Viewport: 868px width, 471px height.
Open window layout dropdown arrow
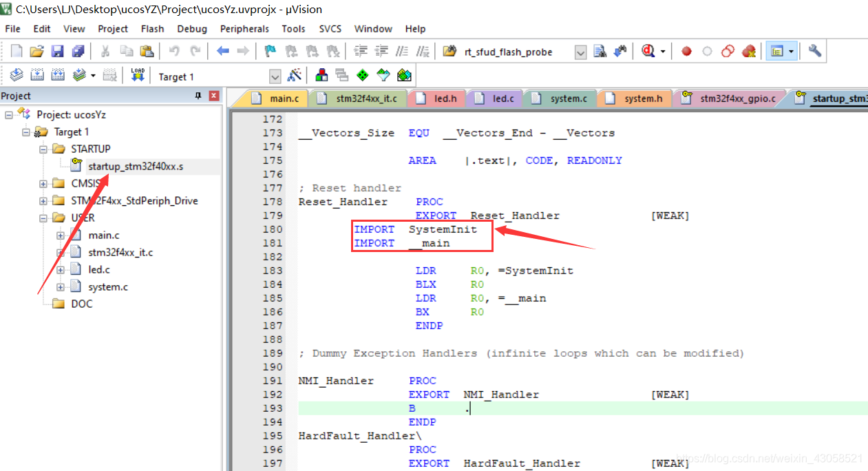coord(792,51)
